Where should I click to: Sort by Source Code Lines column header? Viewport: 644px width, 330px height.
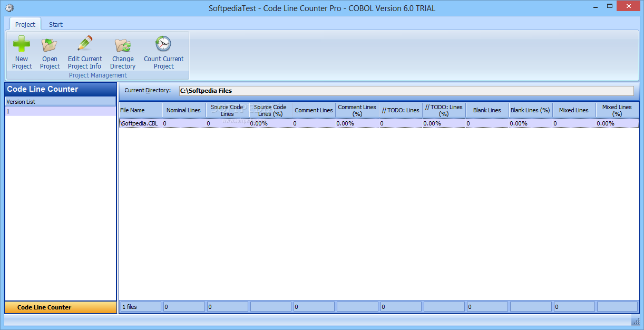227,110
